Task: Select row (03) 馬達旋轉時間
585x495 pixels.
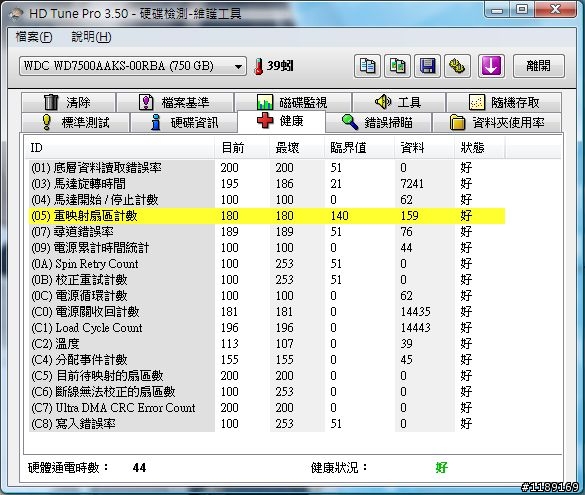Action: point(267,184)
